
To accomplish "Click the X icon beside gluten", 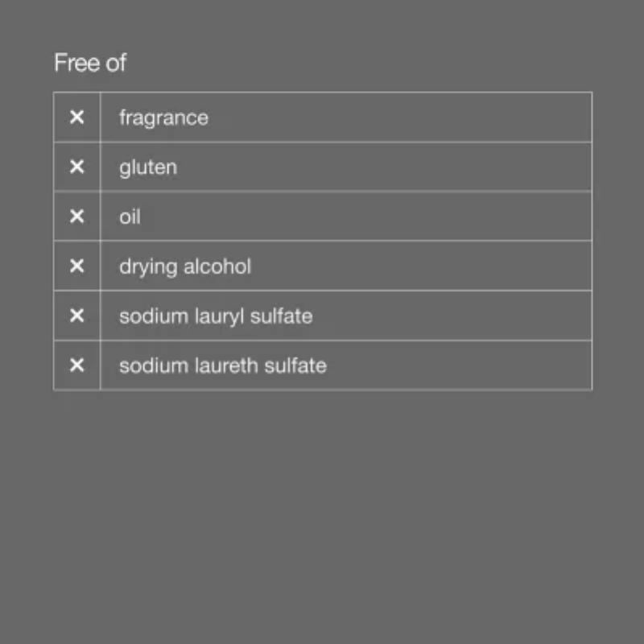I will click(x=76, y=167).
